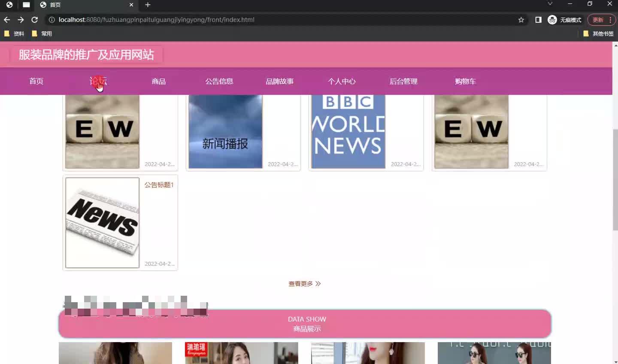Open the incognito profile icon labeled 无痕模式
Viewport: 618px width, 364px height.
pos(564,20)
